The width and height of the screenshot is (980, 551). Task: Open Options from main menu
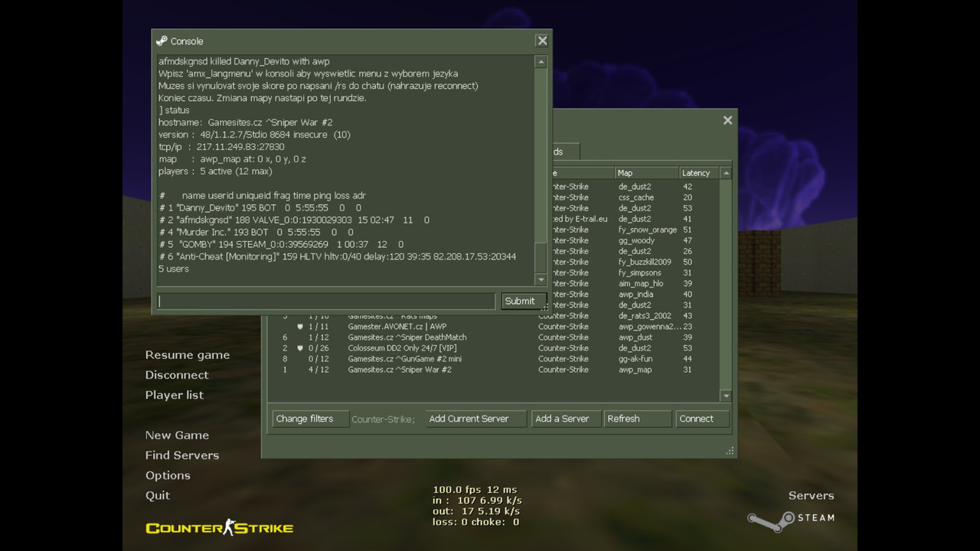[168, 475]
